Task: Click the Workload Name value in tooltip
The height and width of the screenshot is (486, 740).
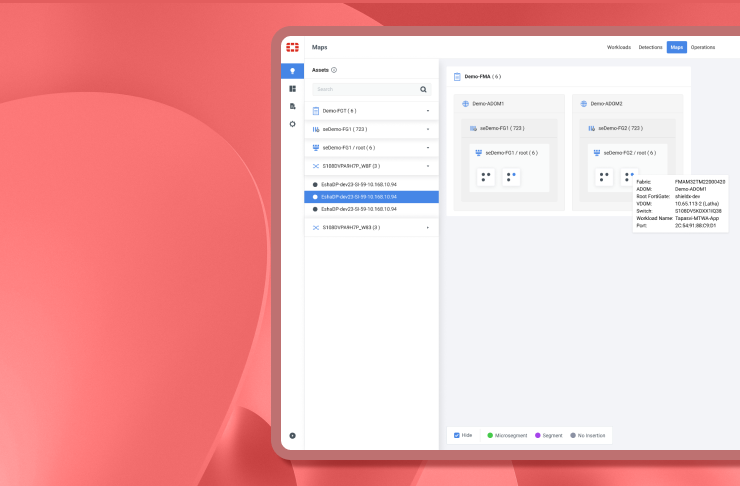Action: pyautogui.click(x=697, y=218)
